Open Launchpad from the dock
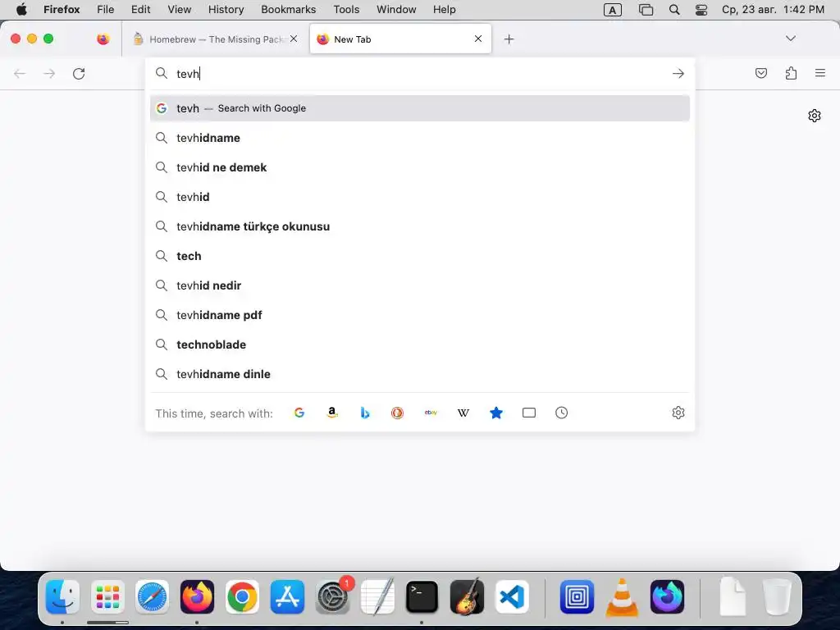The height and width of the screenshot is (630, 840). point(107,596)
